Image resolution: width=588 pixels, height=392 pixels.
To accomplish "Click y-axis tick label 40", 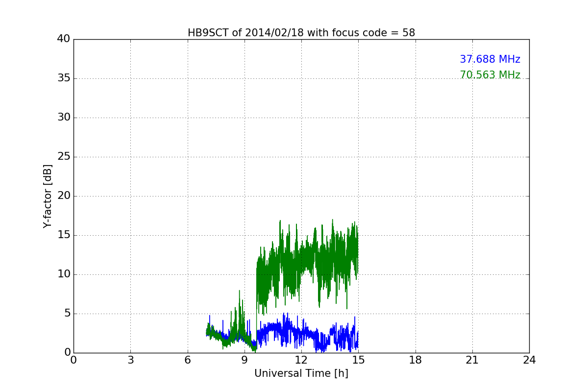I will coord(64,39).
